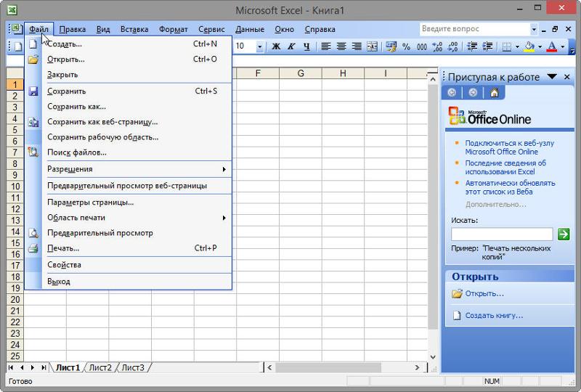
Task: Apply currency number format
Action: coord(391,46)
